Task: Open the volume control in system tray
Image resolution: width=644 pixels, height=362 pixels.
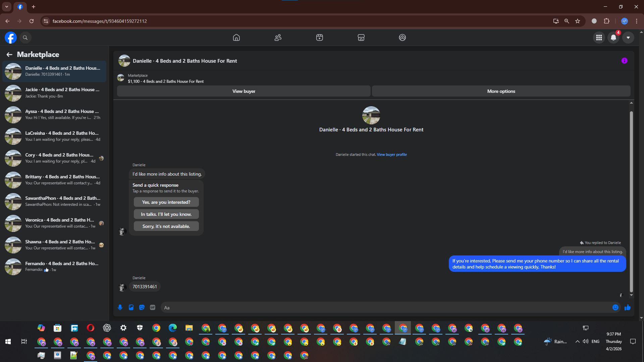Action: tap(586, 342)
